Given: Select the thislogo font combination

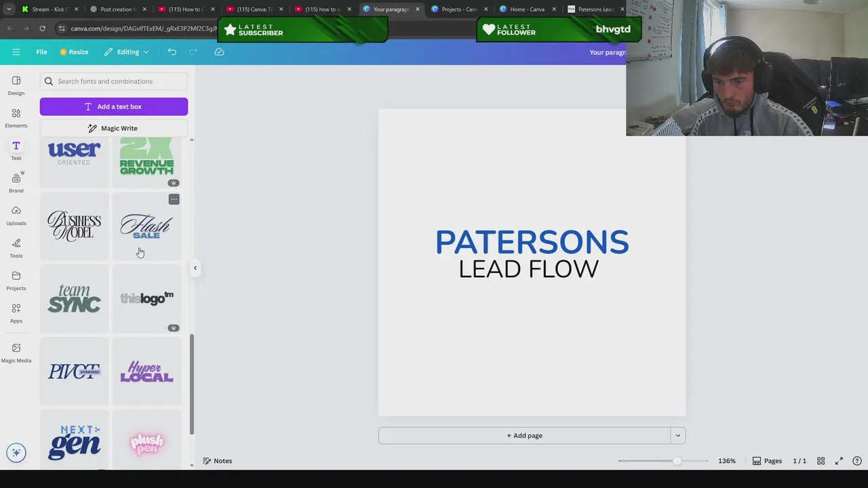Looking at the screenshot, I should pyautogui.click(x=146, y=299).
